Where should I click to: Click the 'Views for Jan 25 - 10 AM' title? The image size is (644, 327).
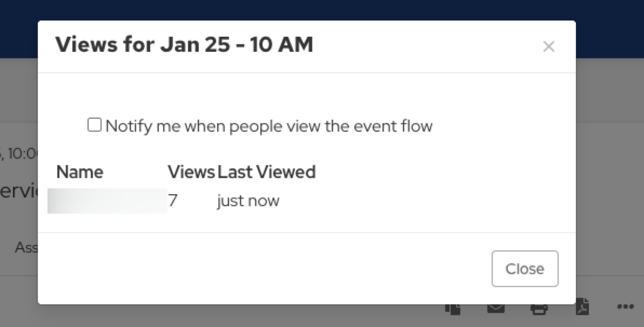[184, 45]
